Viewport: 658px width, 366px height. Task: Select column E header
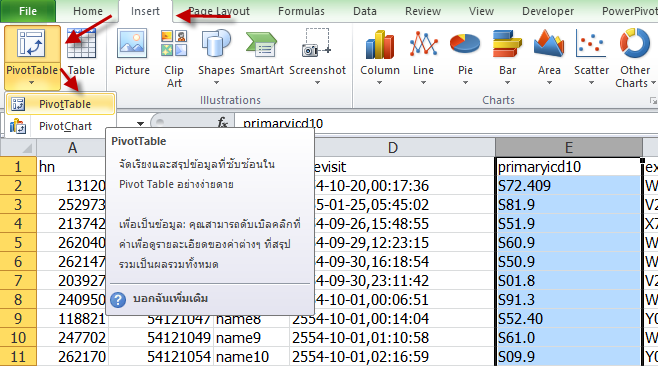tap(569, 148)
